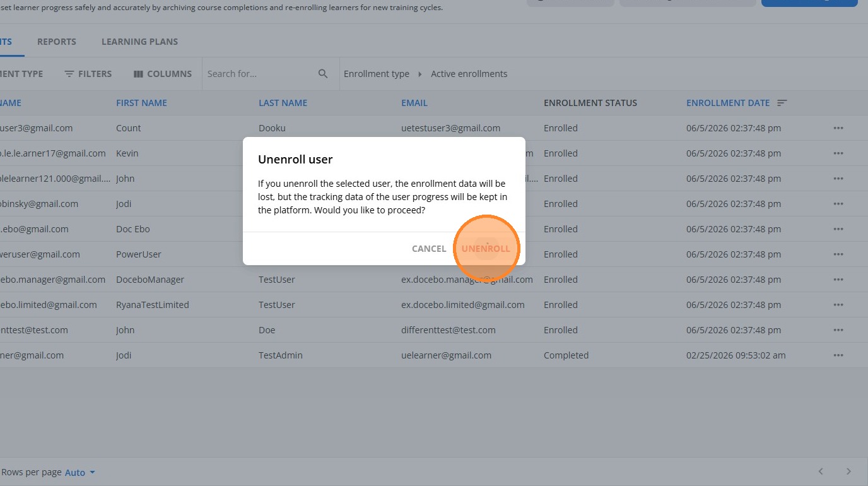Click the Dooku last name cell
This screenshot has height=486, width=868.
pyautogui.click(x=272, y=128)
